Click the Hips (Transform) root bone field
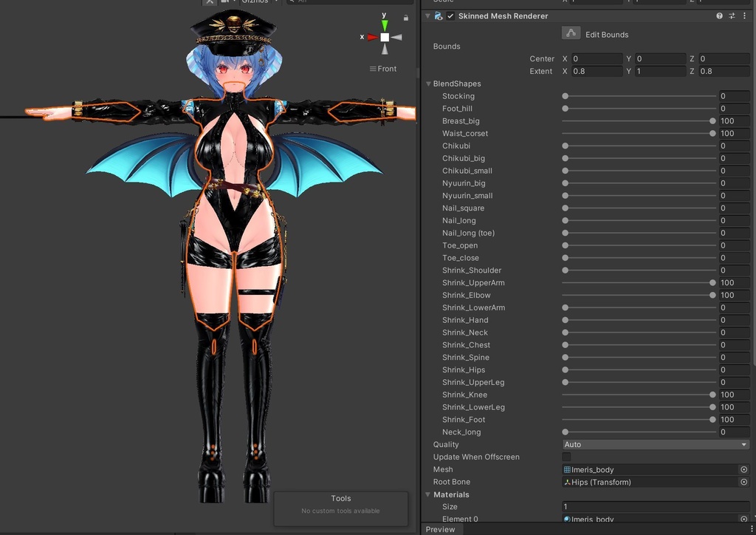 650,482
